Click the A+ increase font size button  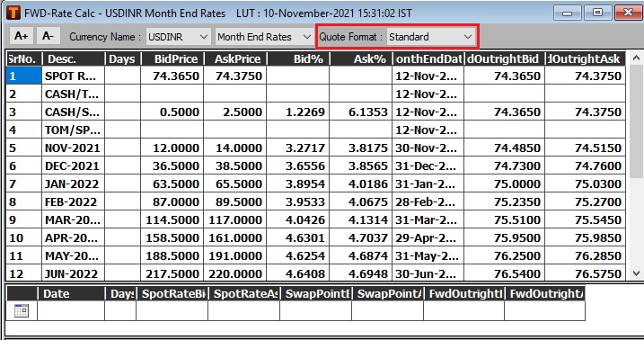tap(22, 36)
